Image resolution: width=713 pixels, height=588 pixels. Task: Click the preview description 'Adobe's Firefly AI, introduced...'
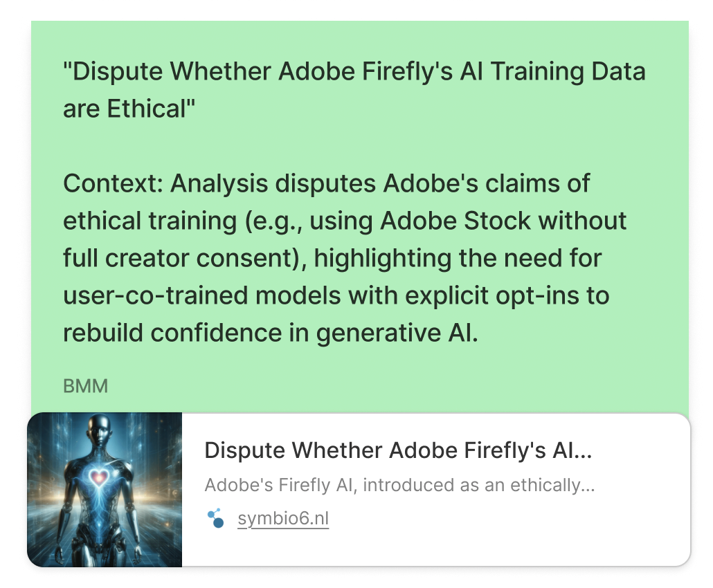[399, 485]
